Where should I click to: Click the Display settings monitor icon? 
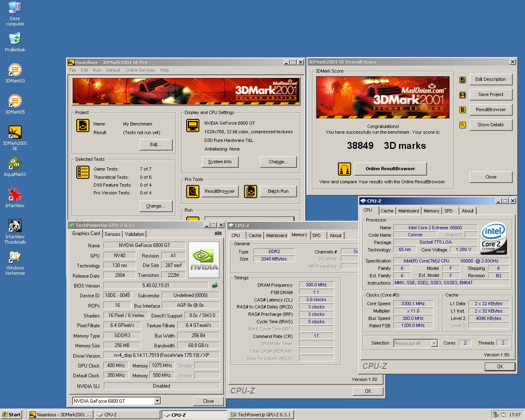point(193,126)
